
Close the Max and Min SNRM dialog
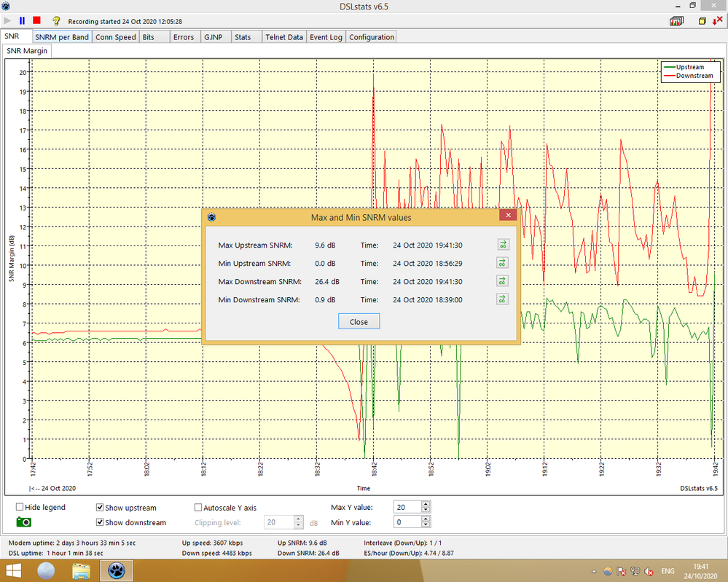pyautogui.click(x=359, y=322)
